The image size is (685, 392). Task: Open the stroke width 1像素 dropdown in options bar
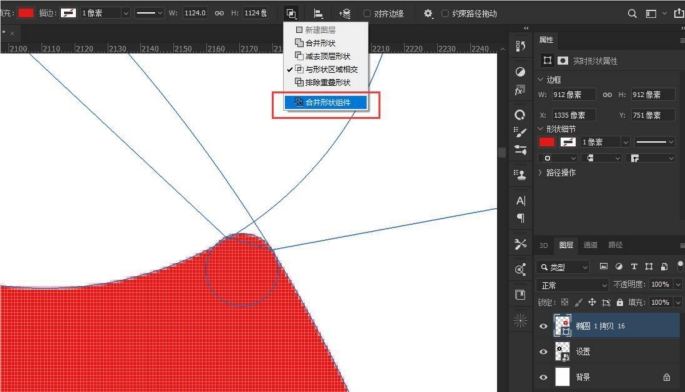coord(105,13)
